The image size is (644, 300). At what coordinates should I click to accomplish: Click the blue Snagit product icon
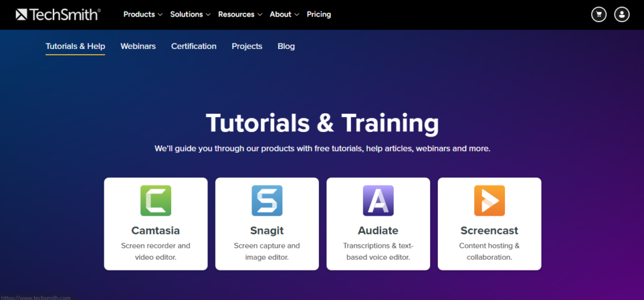tap(267, 201)
